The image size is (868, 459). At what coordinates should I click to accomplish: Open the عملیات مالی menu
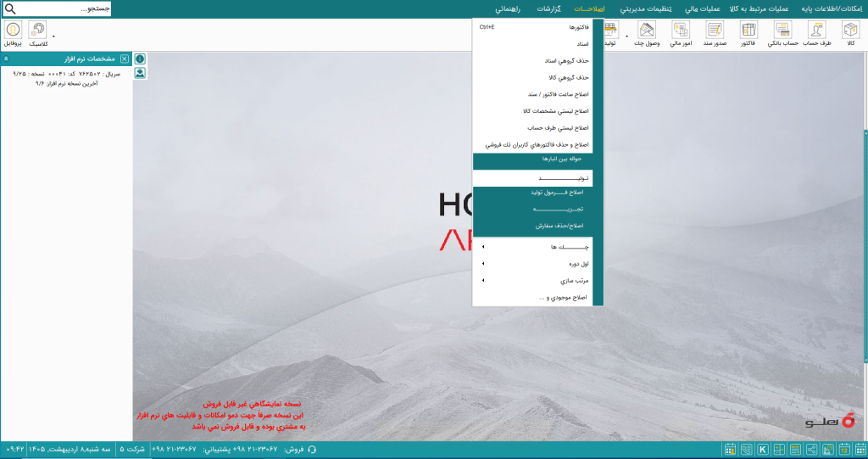(x=703, y=8)
